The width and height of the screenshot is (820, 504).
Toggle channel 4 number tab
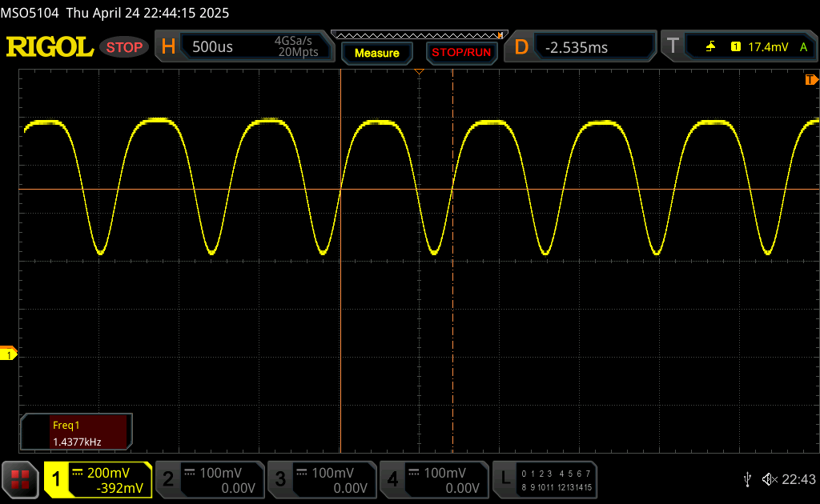[392, 479]
